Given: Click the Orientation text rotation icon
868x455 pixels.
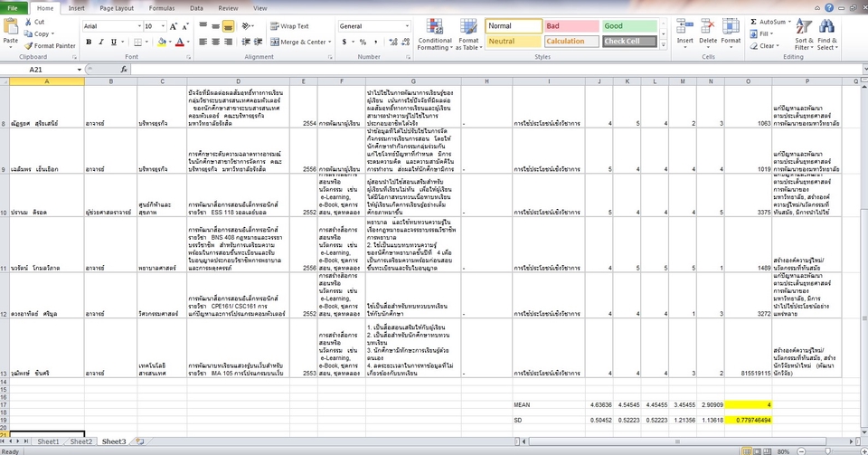Looking at the screenshot, I should tap(246, 26).
